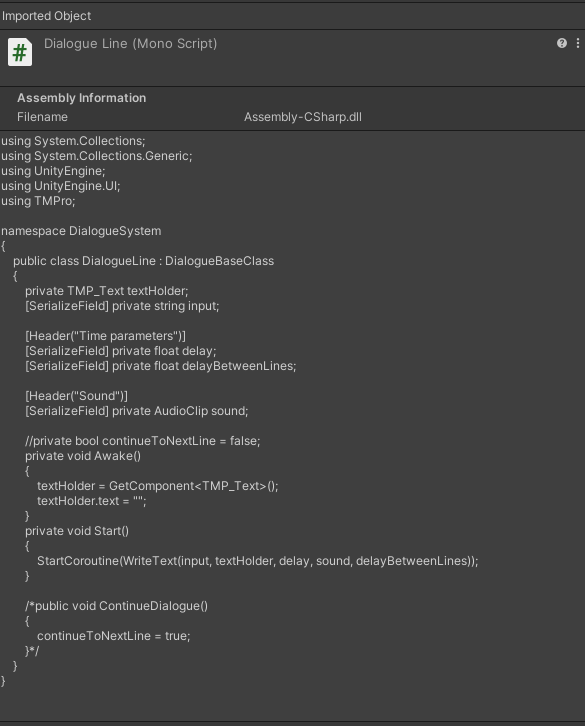The height and width of the screenshot is (726, 585).
Task: Select the Dialogue Line (Mono Script) title
Action: tap(131, 44)
